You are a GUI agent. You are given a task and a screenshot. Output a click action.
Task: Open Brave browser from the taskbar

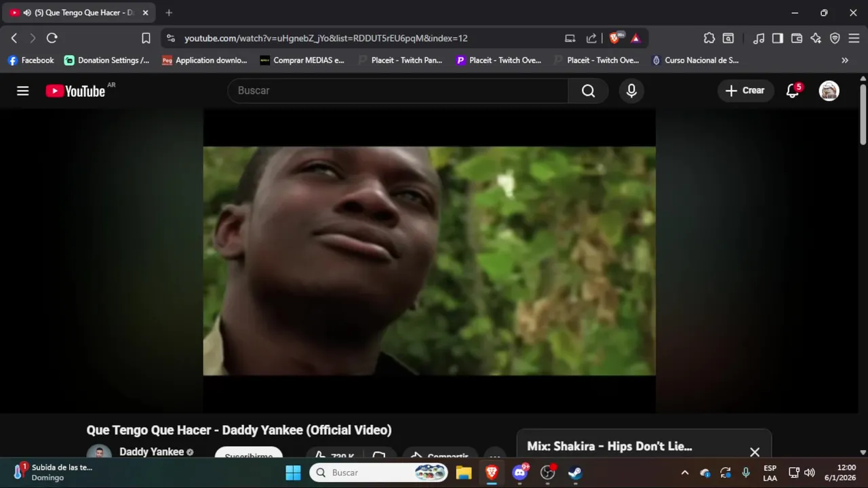click(x=492, y=472)
